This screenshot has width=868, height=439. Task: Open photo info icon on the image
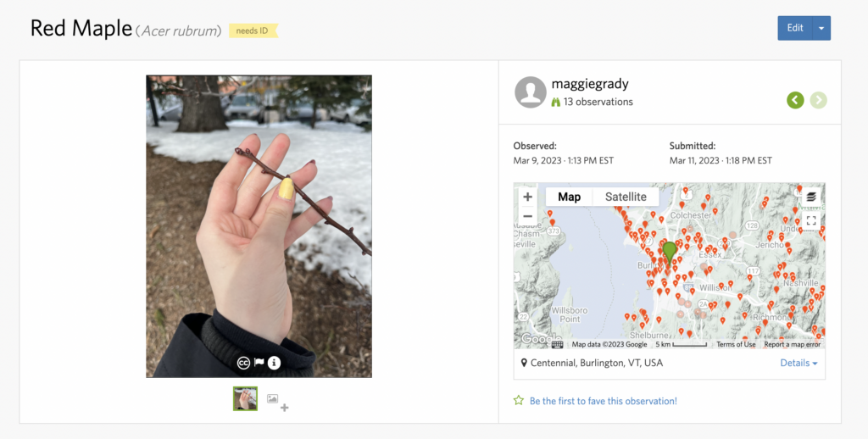click(x=275, y=363)
